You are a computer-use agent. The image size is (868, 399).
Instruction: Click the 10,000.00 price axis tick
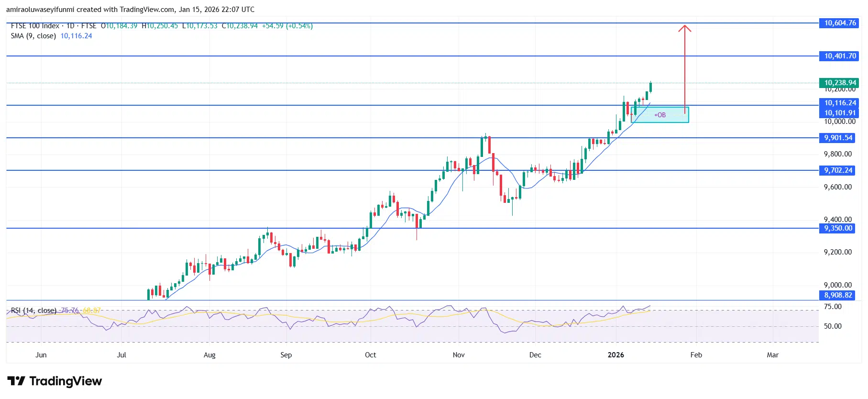click(x=840, y=122)
